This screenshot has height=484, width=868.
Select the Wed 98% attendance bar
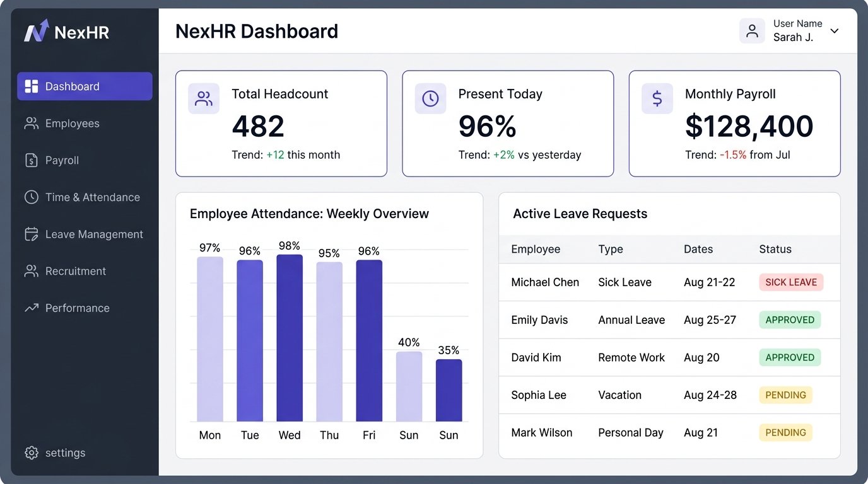tap(290, 338)
